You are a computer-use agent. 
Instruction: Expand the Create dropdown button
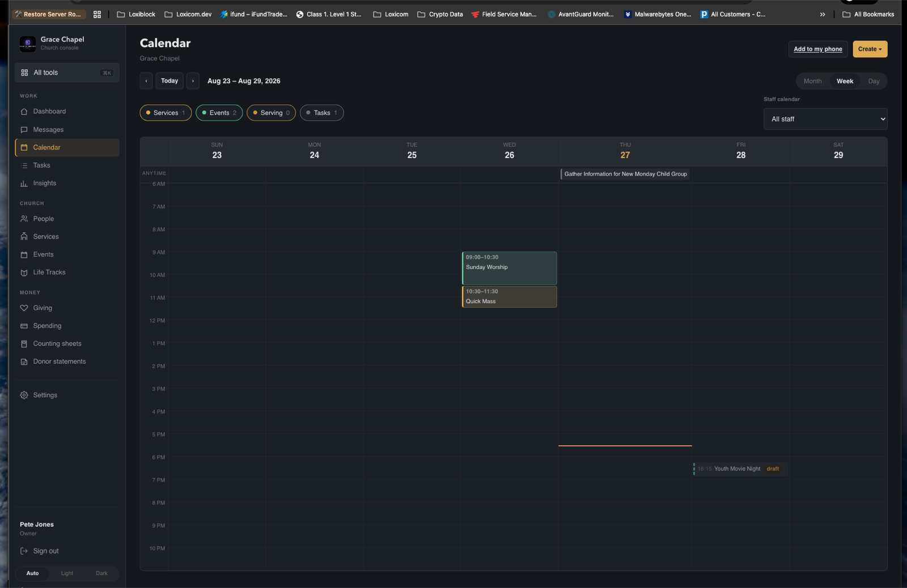click(x=870, y=49)
